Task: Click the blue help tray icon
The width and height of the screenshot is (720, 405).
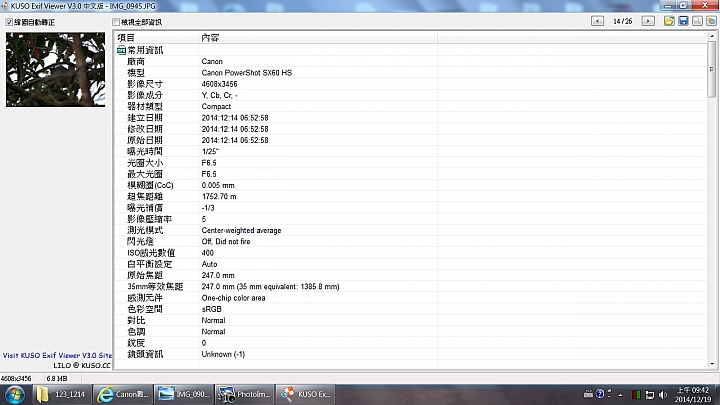Action: pos(600,394)
